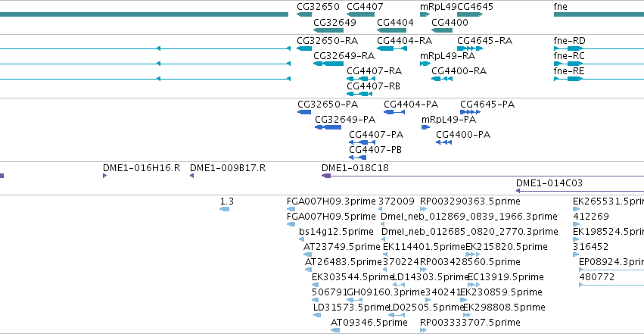644x334 pixels.
Task: Select EST EK230859.5prime
Action: point(463,301)
